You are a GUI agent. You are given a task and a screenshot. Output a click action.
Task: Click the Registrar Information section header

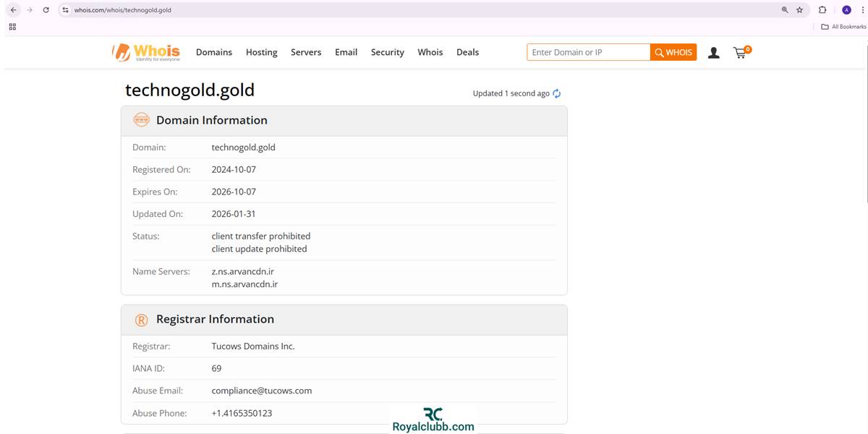[x=344, y=320]
